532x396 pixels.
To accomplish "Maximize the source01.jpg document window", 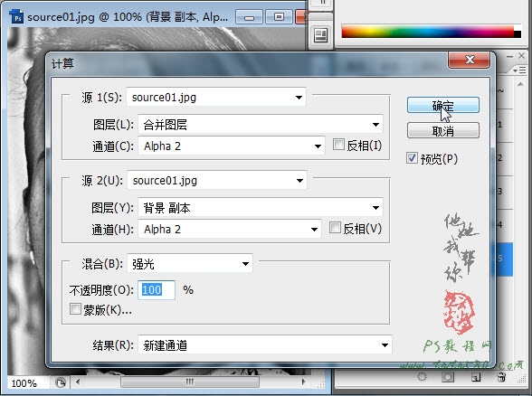I will (x=279, y=17).
